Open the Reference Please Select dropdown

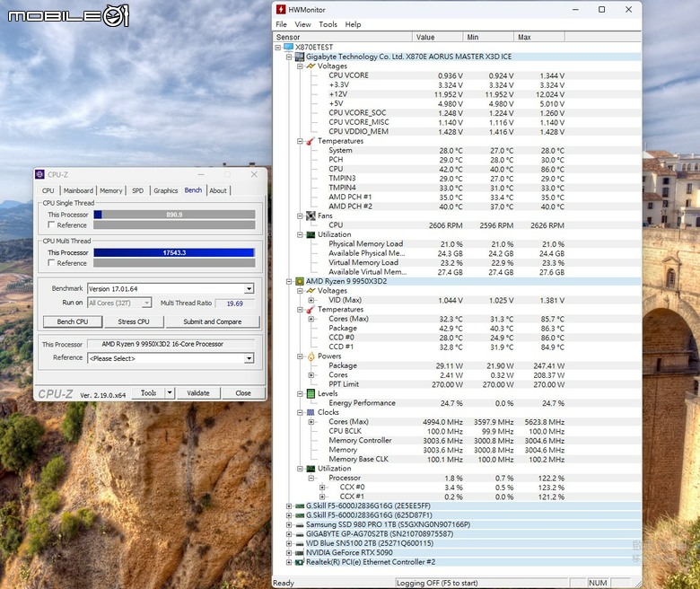(249, 358)
